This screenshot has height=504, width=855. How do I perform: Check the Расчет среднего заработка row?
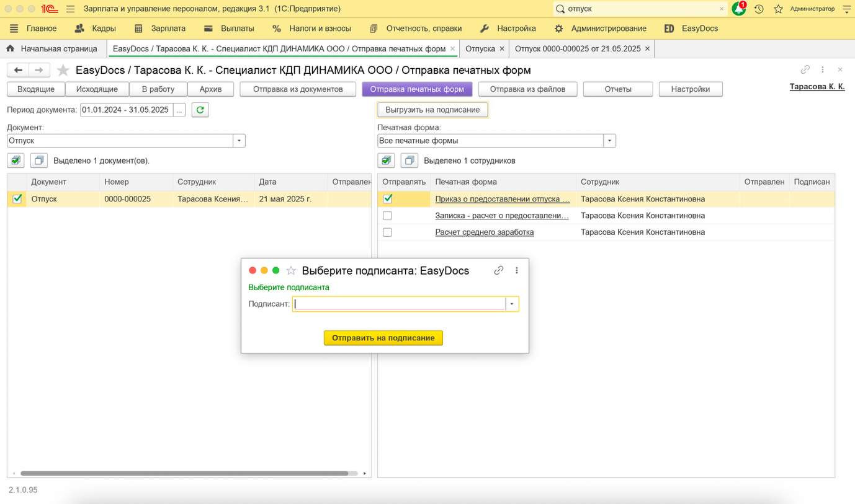tap(387, 232)
